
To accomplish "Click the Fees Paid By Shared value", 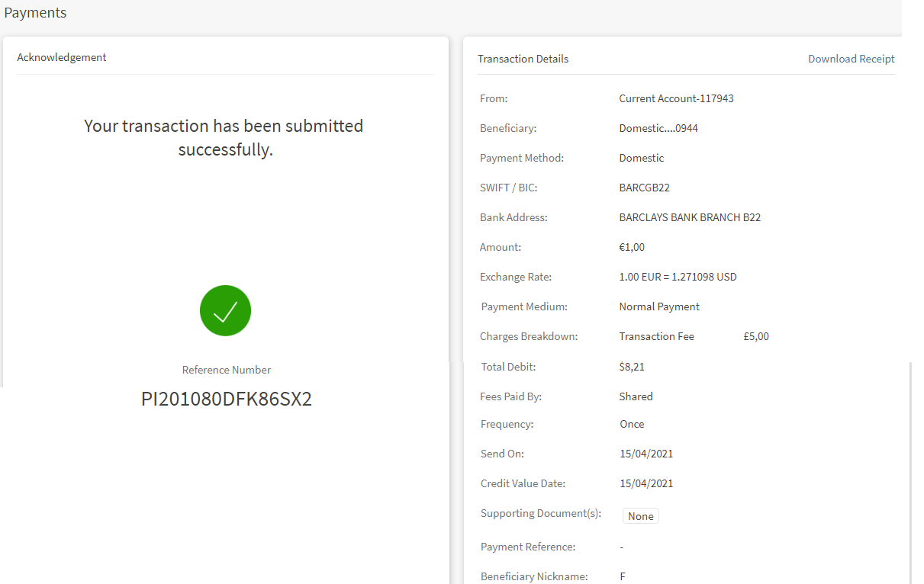I will tap(636, 396).
